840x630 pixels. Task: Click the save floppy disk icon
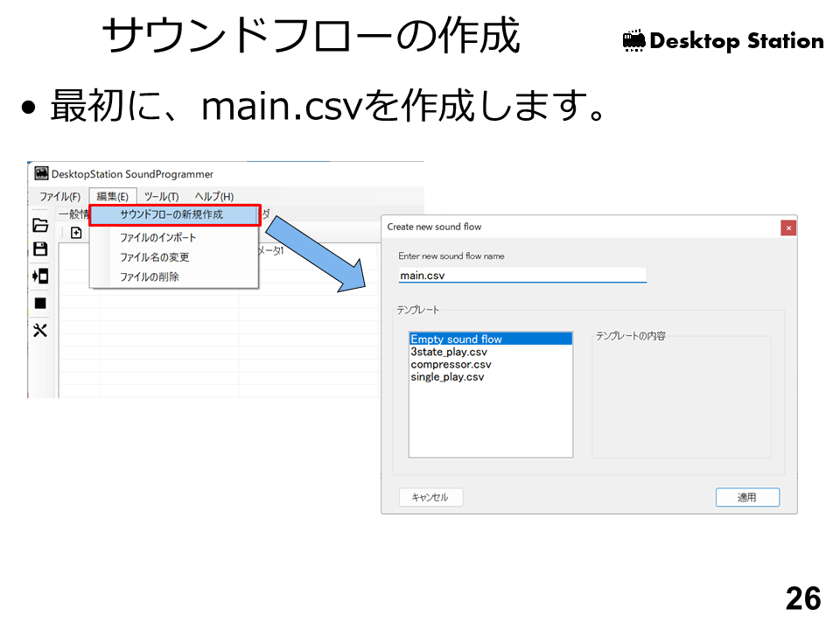40,249
